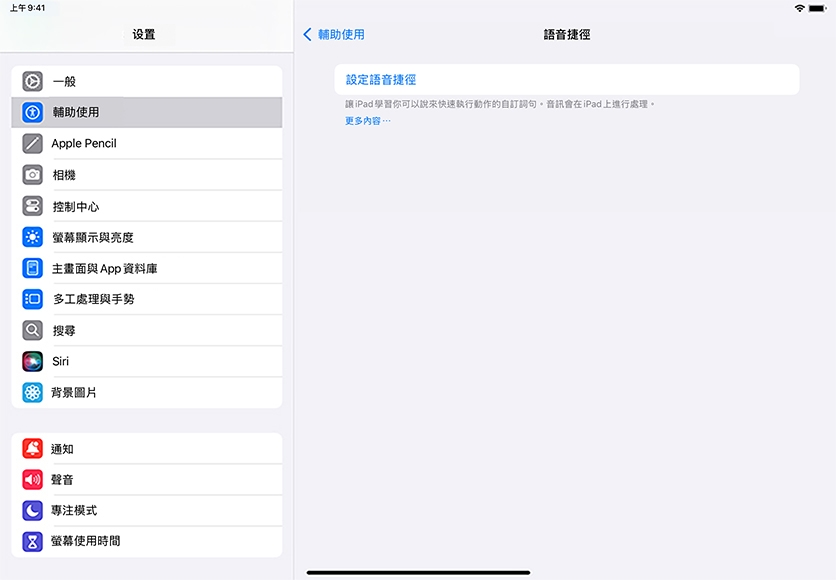Tap the 輔助使用 accessibility icon
836x580 pixels.
coord(33,113)
